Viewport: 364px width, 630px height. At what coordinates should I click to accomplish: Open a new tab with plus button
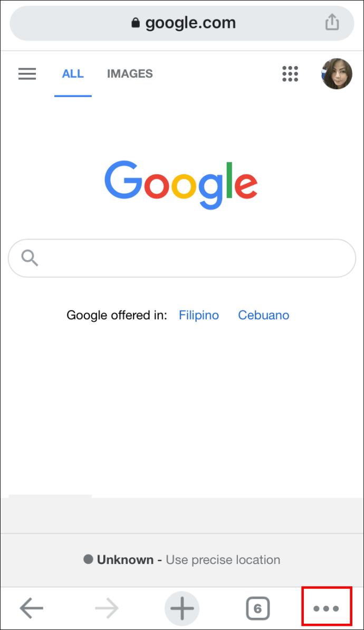click(182, 609)
